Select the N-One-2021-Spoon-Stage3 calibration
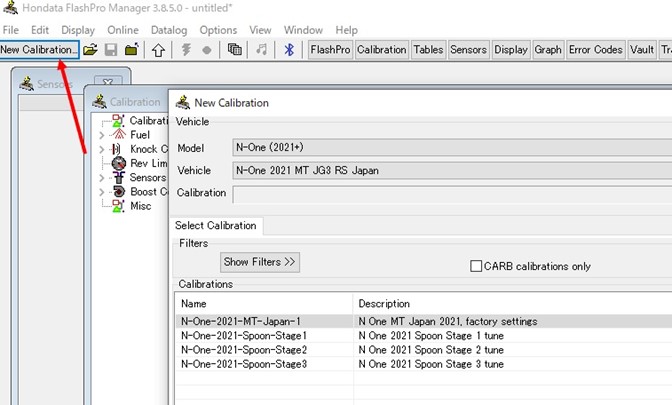The height and width of the screenshot is (405, 672). click(x=244, y=364)
